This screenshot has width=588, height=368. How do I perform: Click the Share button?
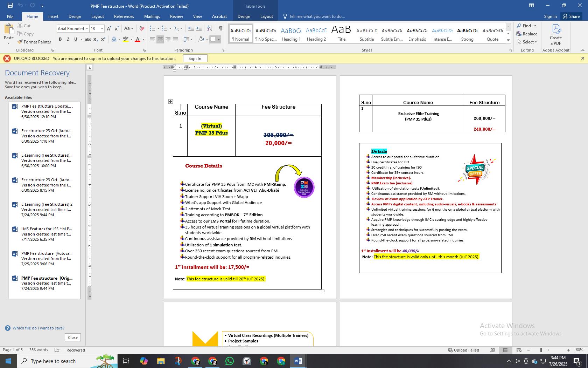571,16
